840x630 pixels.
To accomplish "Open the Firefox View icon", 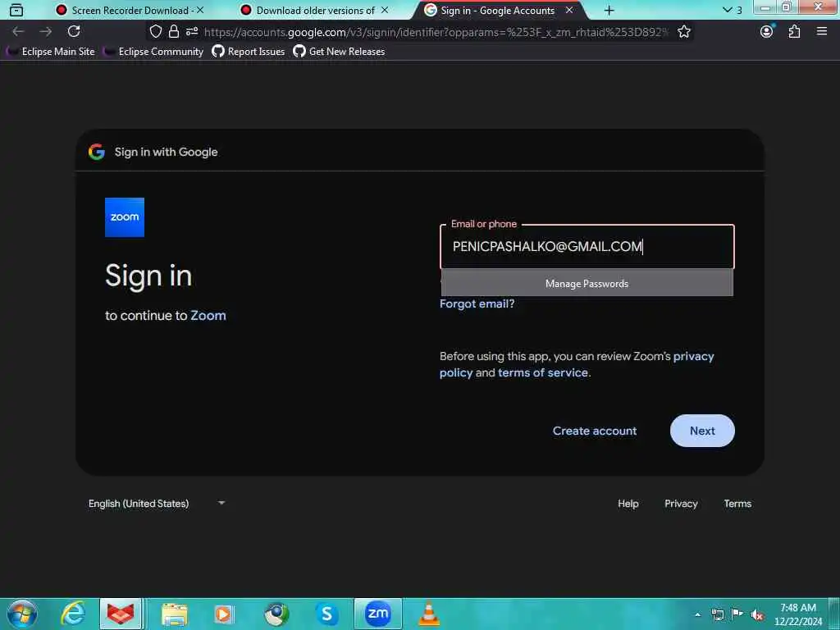I will tap(16, 10).
